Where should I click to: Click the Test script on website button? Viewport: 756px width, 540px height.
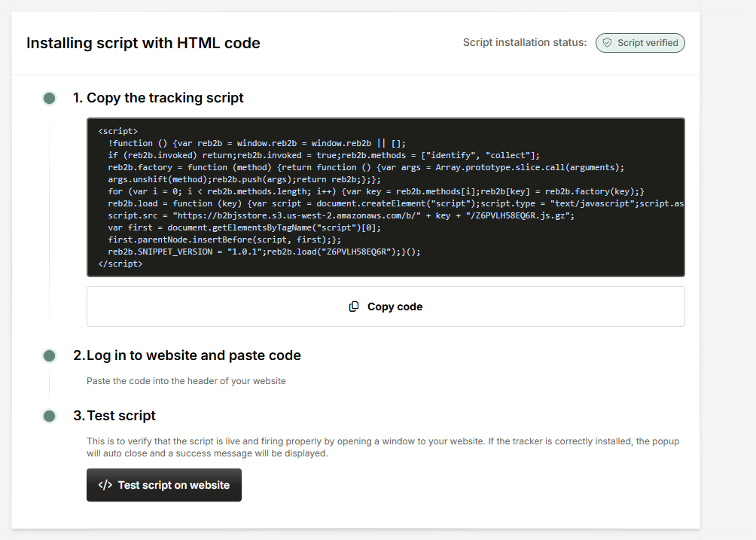(x=164, y=485)
